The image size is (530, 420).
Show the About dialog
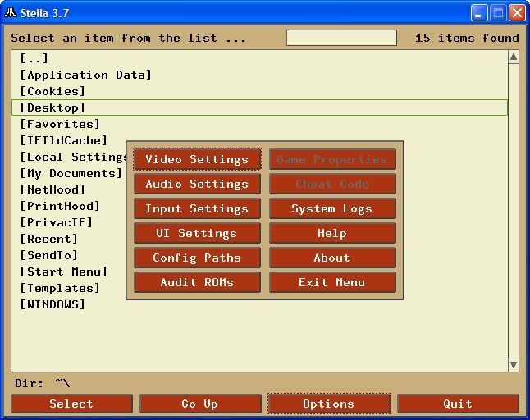332,258
